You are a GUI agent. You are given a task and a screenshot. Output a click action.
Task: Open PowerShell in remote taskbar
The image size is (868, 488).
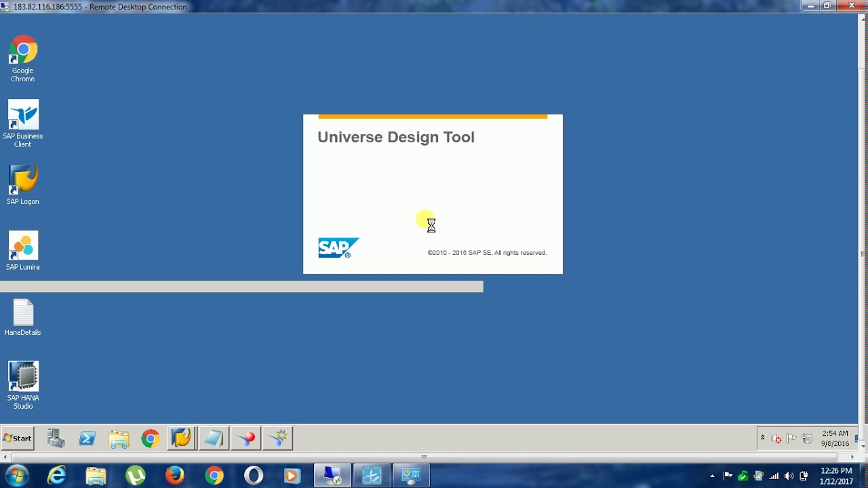pos(87,439)
